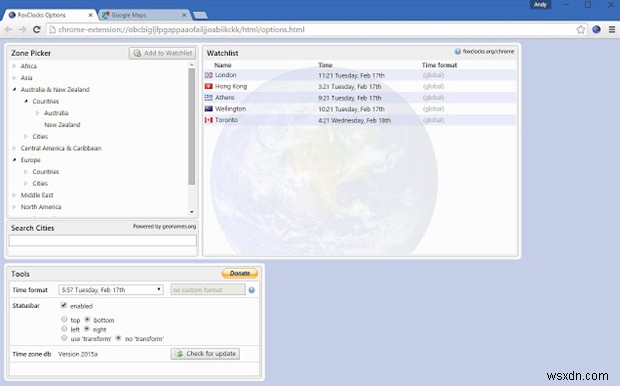
Task: Expand Central America & Caribbean node
Action: tap(14, 148)
